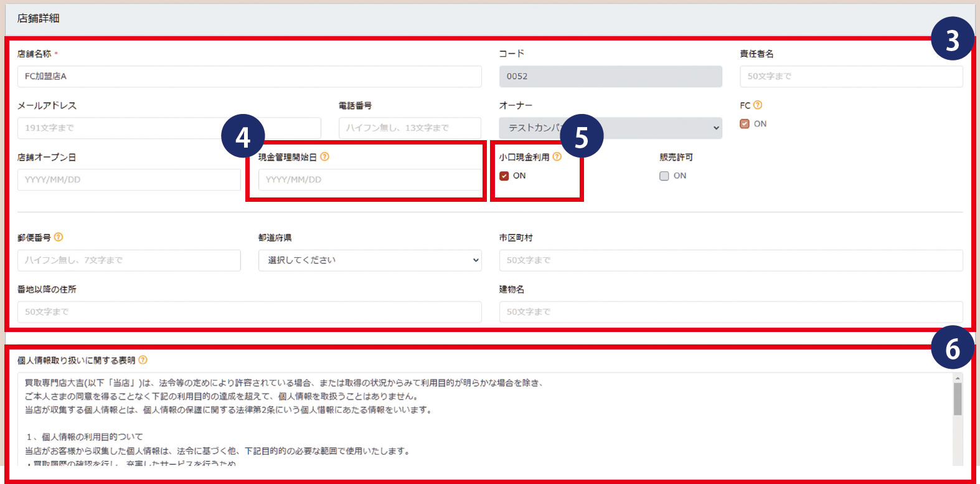Disable the 小口現金利用 ON checkbox

click(x=504, y=176)
